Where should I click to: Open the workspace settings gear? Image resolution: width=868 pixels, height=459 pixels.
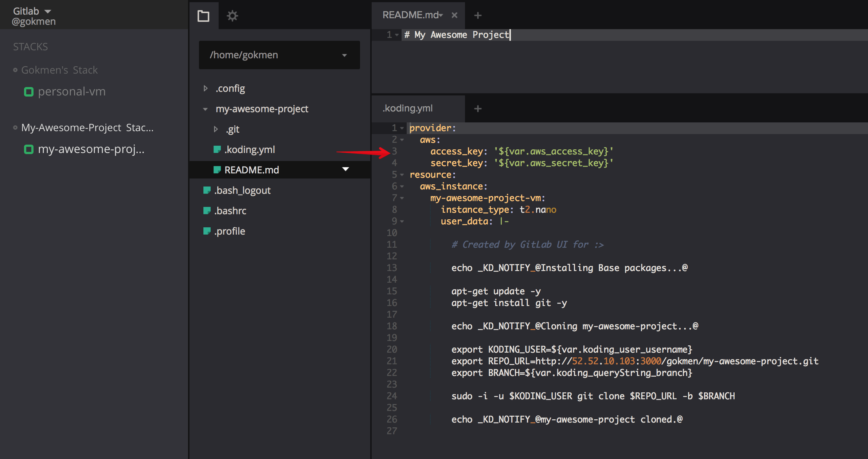pyautogui.click(x=232, y=16)
